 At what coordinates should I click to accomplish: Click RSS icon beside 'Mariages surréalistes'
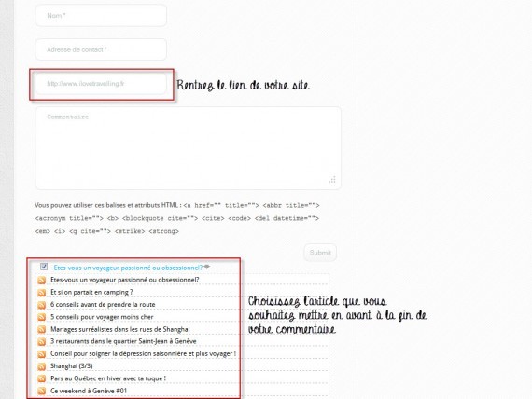pyautogui.click(x=42, y=329)
